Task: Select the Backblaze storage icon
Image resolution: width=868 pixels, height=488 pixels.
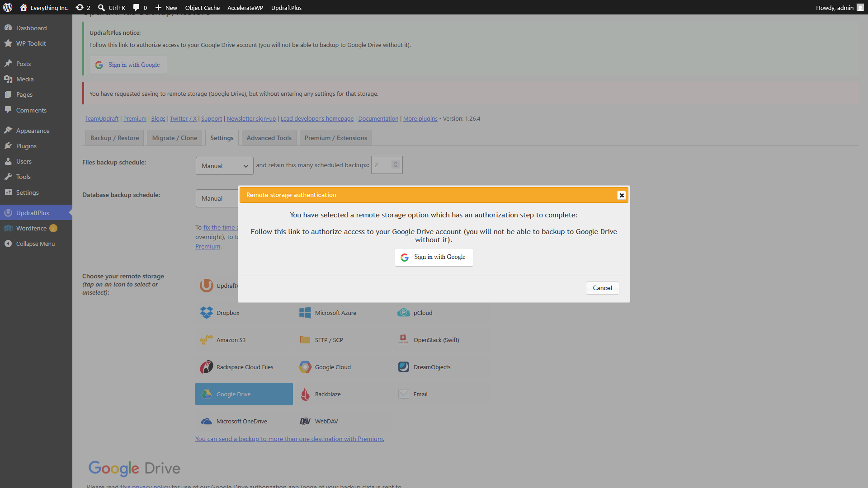Action: [305, 394]
